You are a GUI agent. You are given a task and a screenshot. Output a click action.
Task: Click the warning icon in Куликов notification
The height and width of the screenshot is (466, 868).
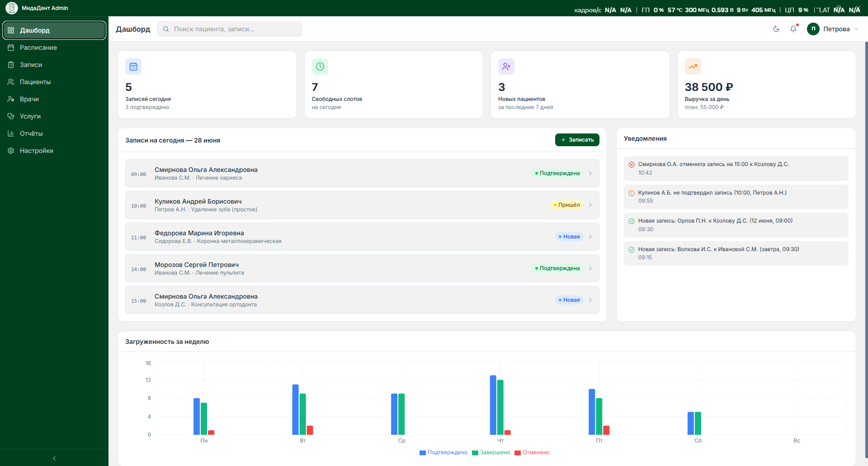tap(632, 193)
